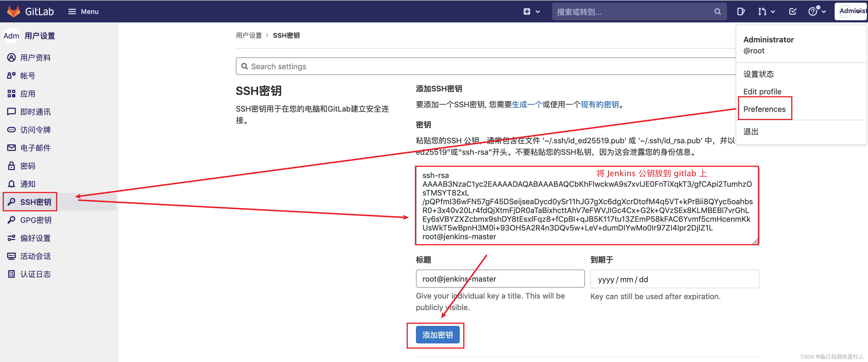Click the 应用 grid icon
Screen dimensions: 868x362
click(x=11, y=94)
